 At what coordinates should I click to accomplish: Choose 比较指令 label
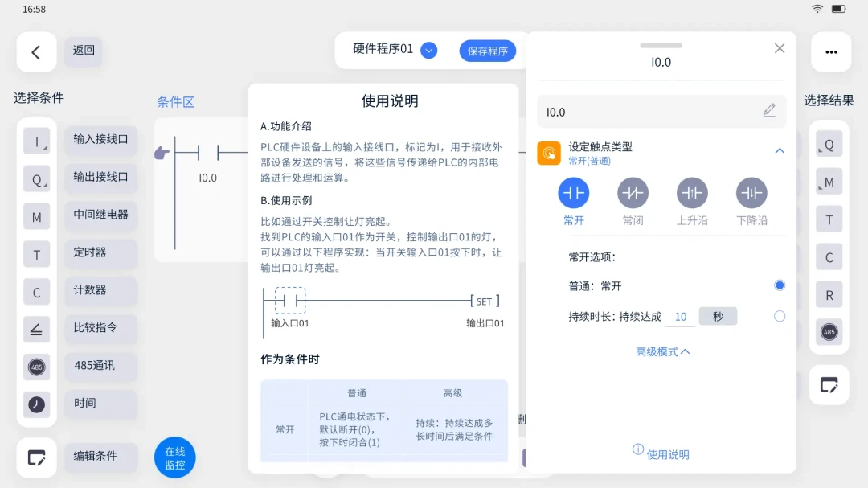tap(100, 327)
